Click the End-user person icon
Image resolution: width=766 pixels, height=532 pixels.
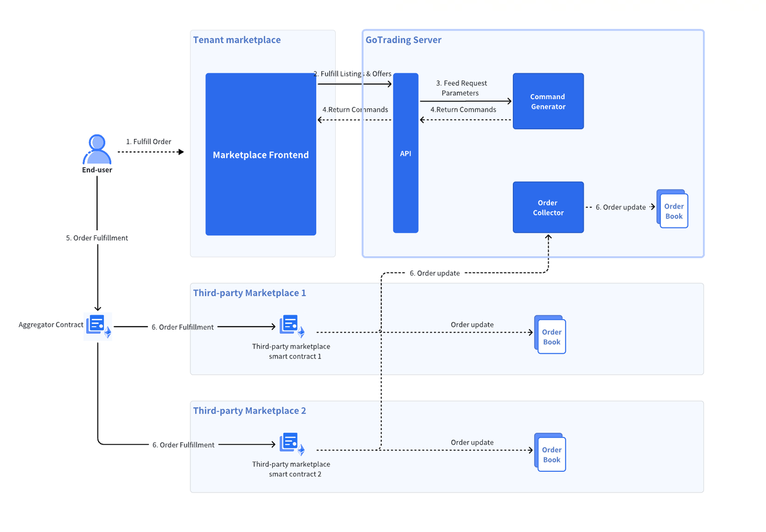[97, 150]
